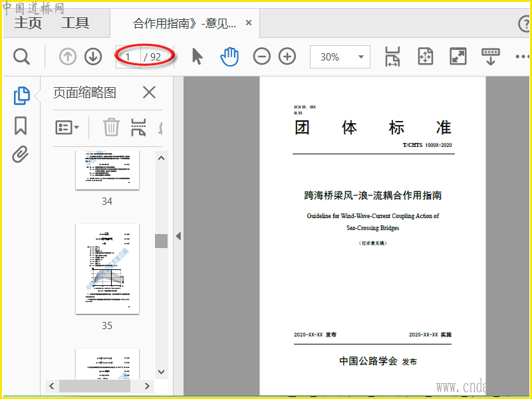
Task: Click the thumbnail vertical scrollbar handle
Action: (x=161, y=241)
